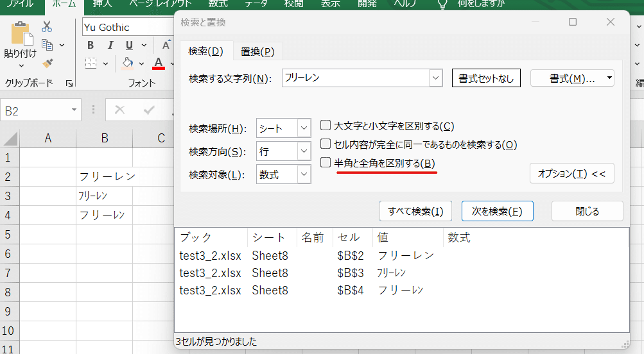644x354 pixels.
Task: Click the 検索する文字列 input field
Action: coord(356,78)
